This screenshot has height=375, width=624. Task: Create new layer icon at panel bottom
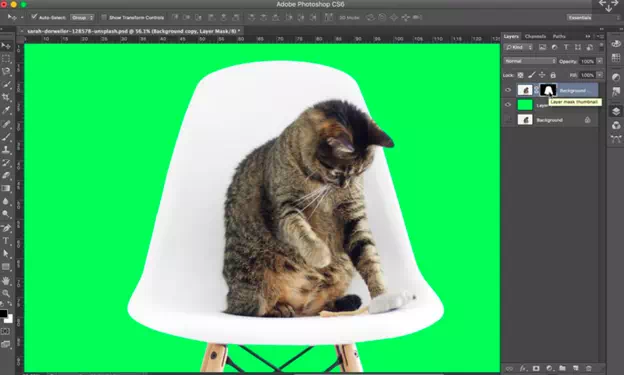click(x=575, y=369)
